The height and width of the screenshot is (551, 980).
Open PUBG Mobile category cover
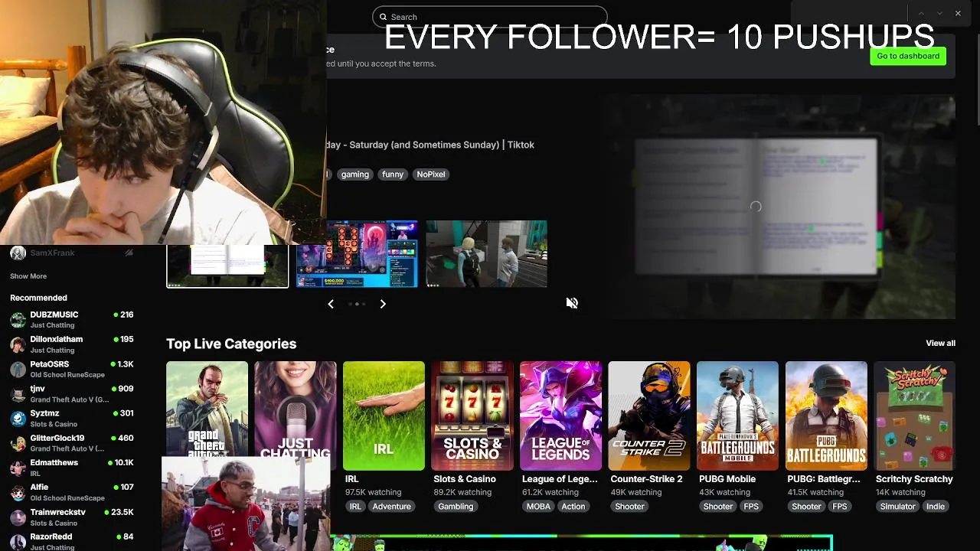pos(737,416)
